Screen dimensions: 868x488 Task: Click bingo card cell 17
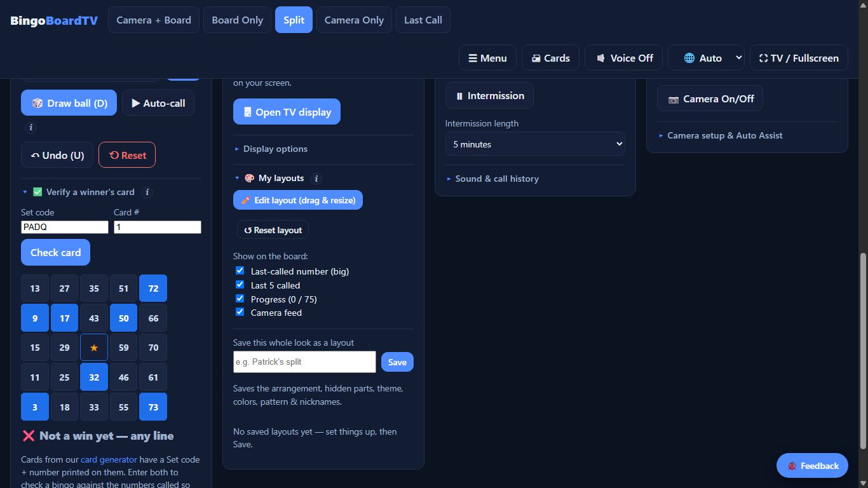tap(64, 318)
